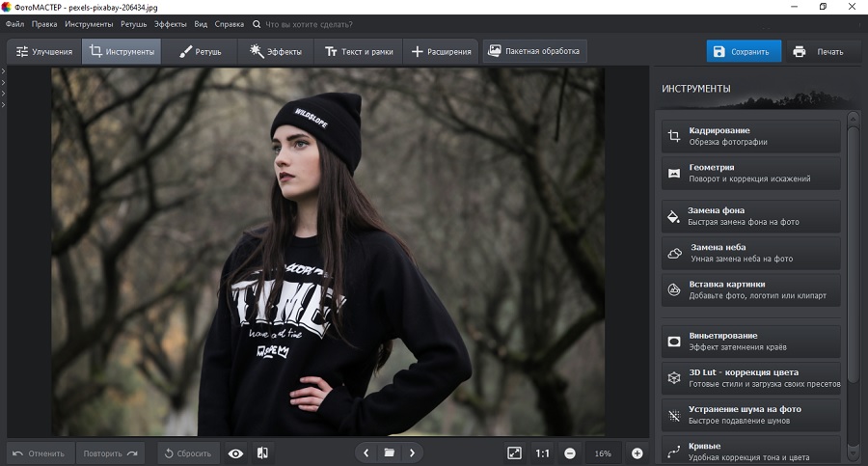Select the Геометрия tool

click(x=750, y=173)
